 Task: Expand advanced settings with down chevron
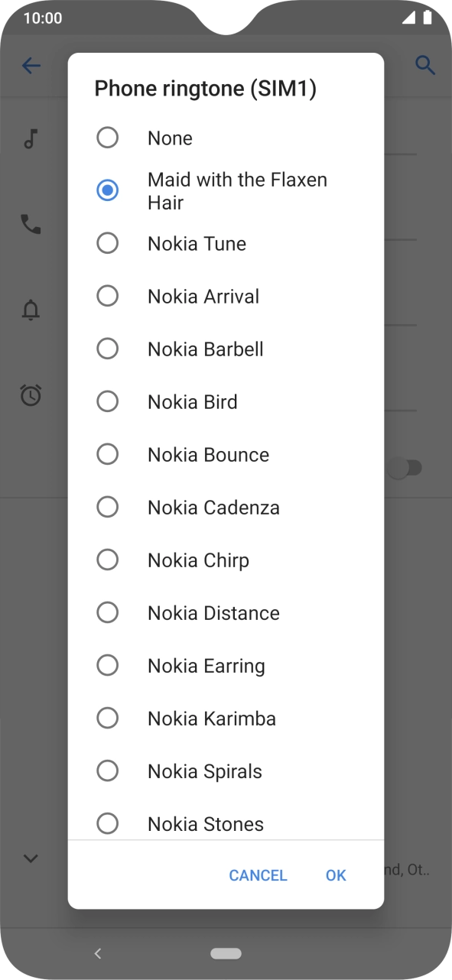click(31, 858)
